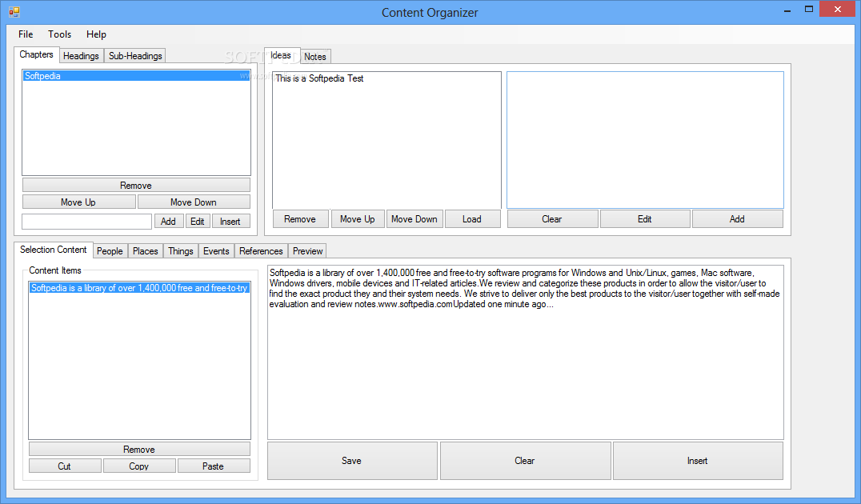Open the Help menu
Screen dimensions: 861x504
coord(96,34)
